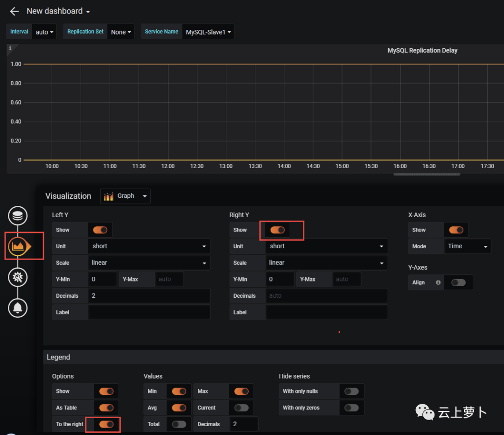
Task: Toggle the X-Axis Show switch
Action: click(456, 230)
